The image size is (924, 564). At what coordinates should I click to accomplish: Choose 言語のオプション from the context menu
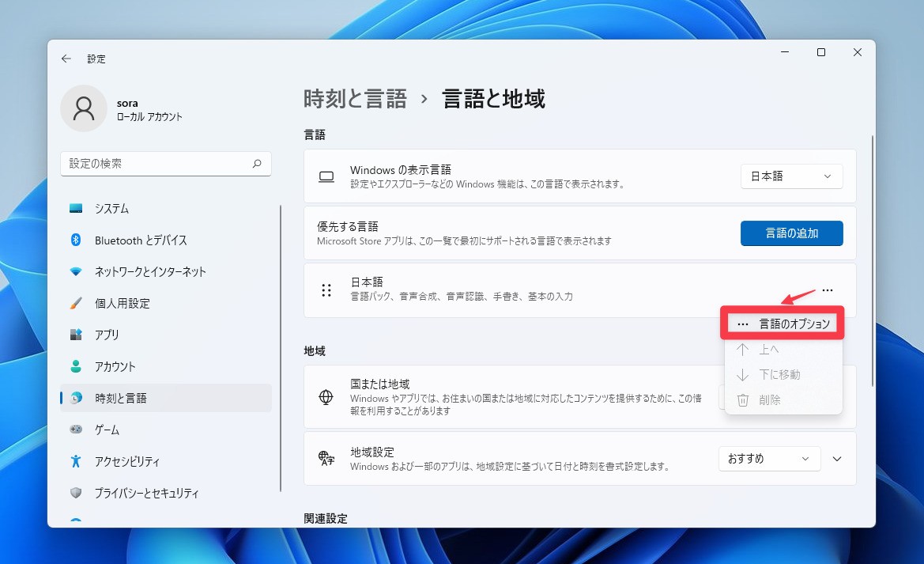783,324
